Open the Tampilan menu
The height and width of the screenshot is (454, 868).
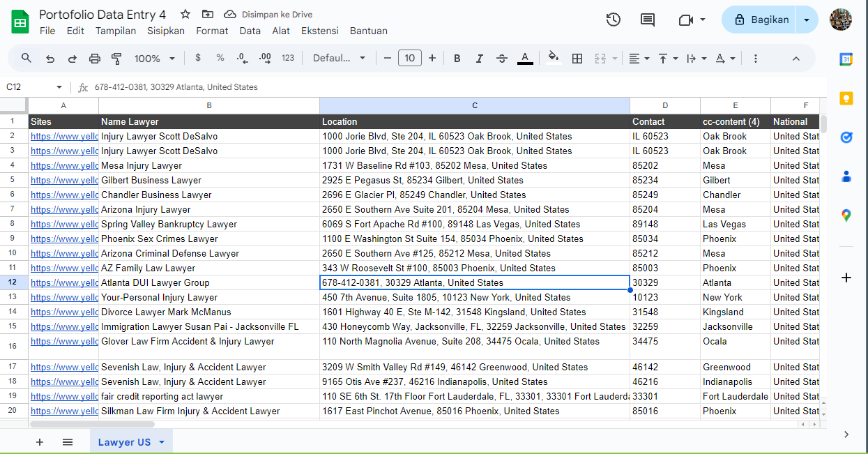click(x=116, y=31)
